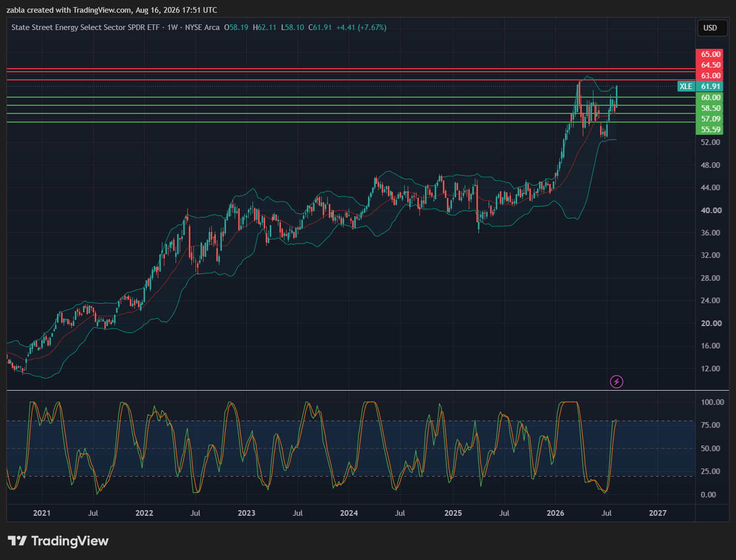Click the TradingView logo at the bottom
This screenshot has height=560, width=736.
pyautogui.click(x=58, y=541)
